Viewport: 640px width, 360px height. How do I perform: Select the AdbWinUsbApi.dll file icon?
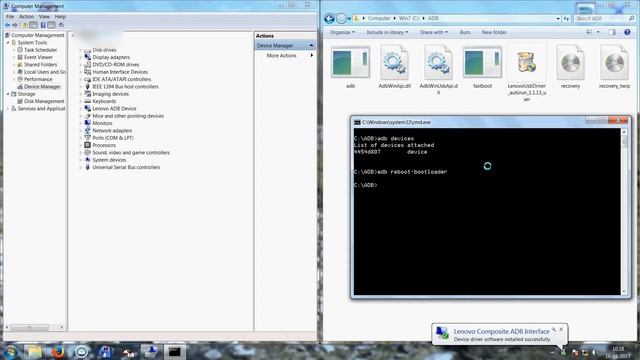click(x=438, y=62)
